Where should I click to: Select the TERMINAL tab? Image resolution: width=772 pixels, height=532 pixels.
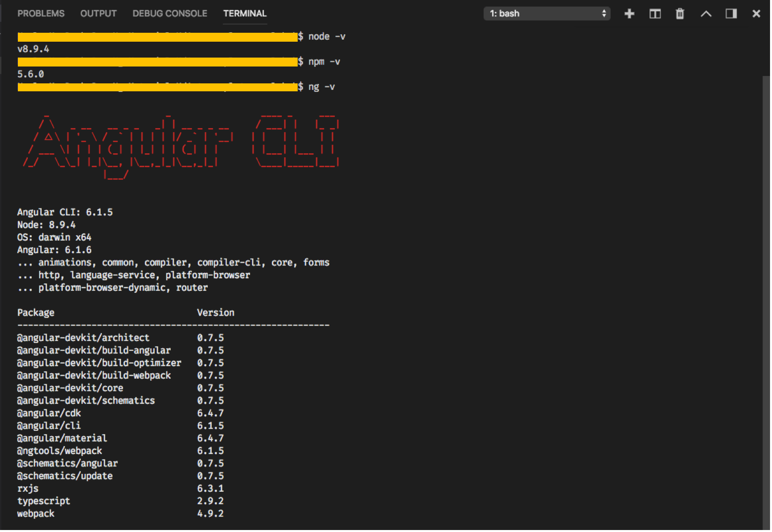(245, 13)
